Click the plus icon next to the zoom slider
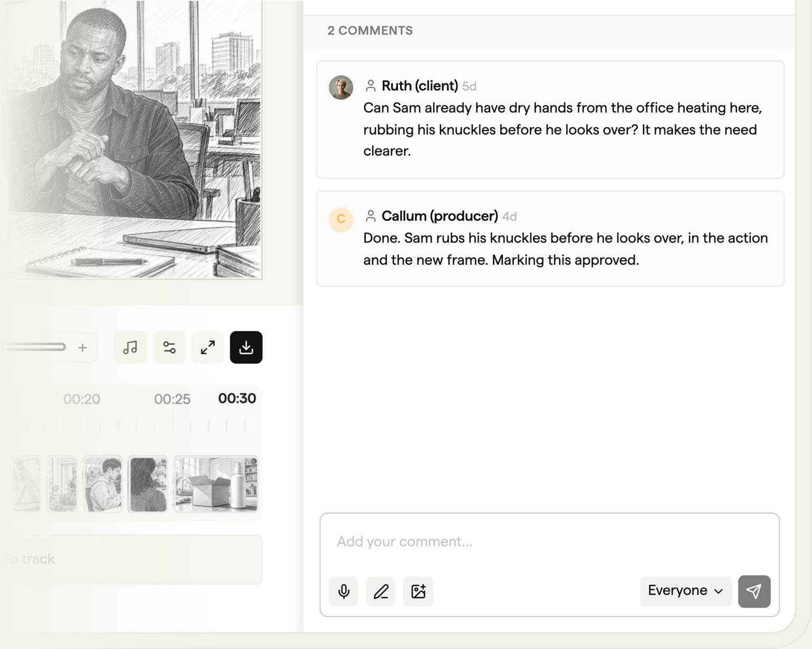The width and height of the screenshot is (812, 649). (x=82, y=347)
